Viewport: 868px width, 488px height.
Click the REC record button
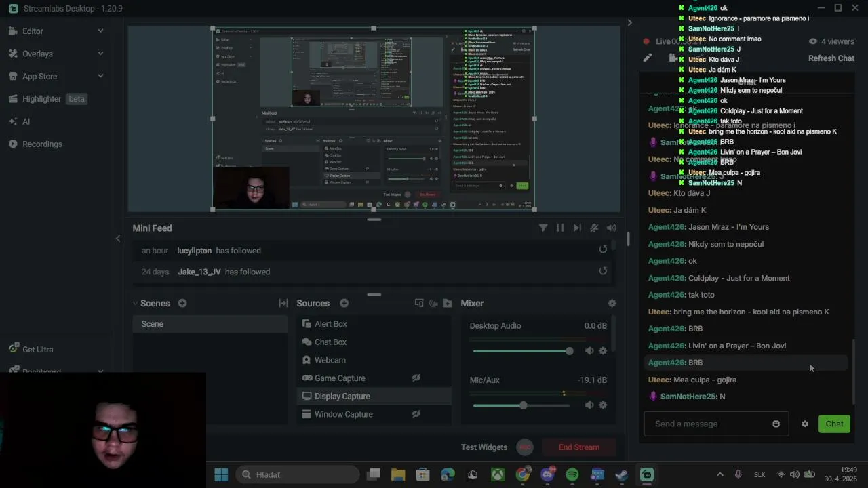524,447
